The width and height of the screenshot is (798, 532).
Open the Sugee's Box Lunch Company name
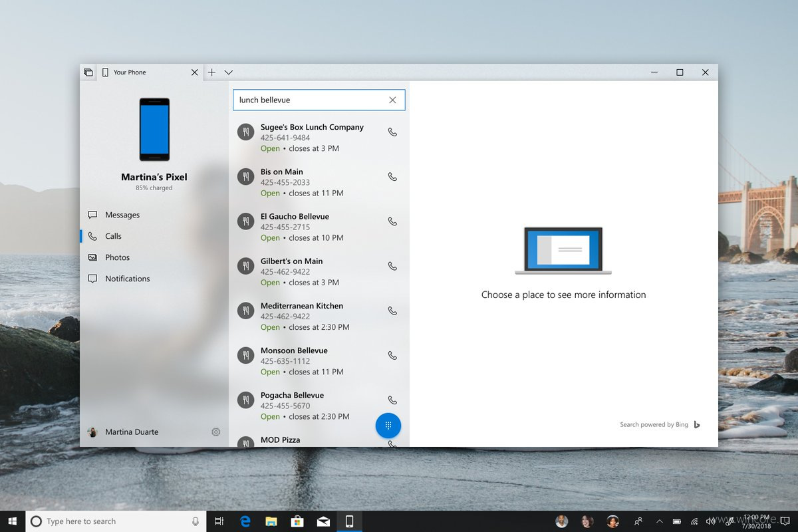point(312,127)
